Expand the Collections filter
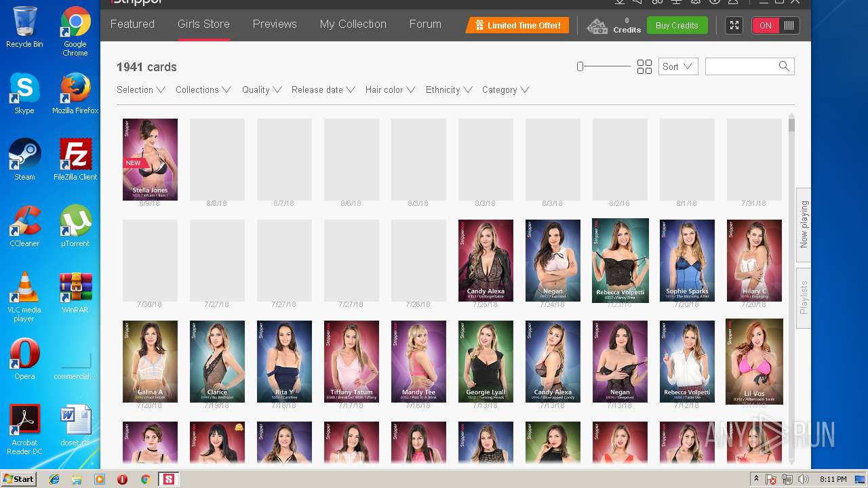The image size is (868, 488). pos(203,89)
